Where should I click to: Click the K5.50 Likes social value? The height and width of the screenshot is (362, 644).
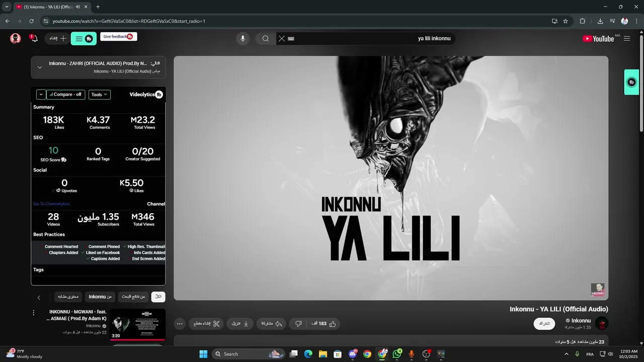(132, 183)
